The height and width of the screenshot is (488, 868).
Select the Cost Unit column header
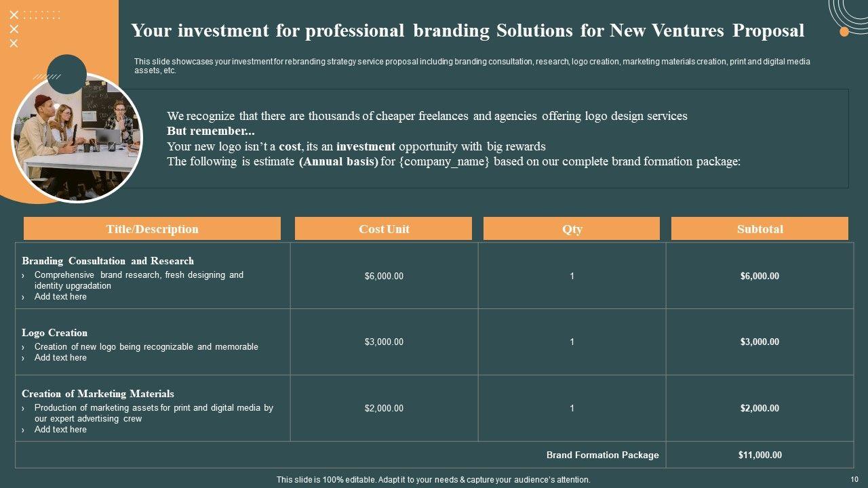[384, 229]
